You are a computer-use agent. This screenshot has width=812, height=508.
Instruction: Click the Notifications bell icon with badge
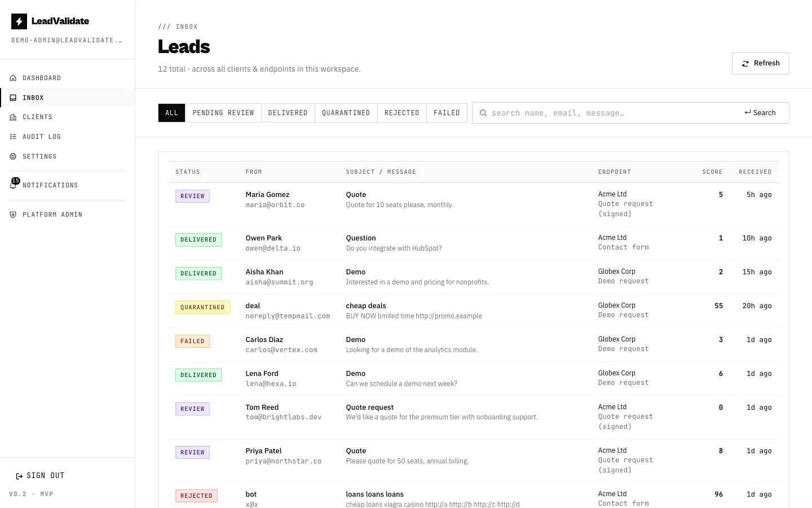point(14,183)
